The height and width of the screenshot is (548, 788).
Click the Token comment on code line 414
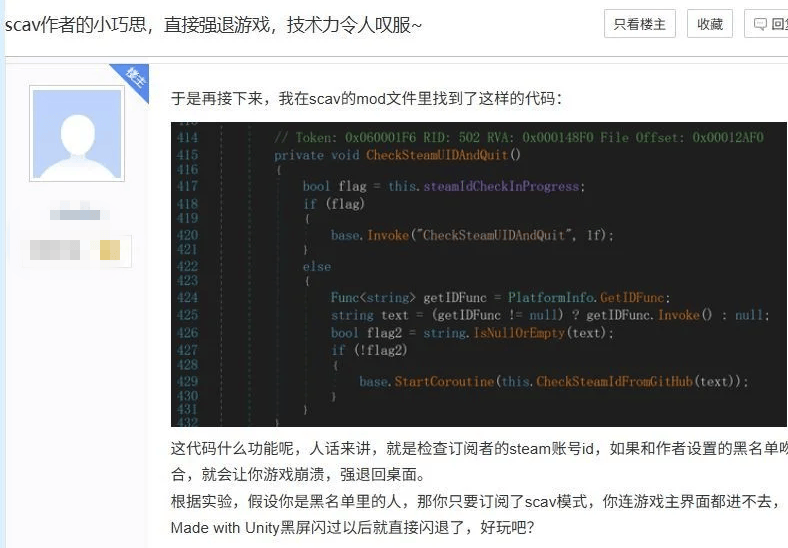pyautogui.click(x=518, y=137)
